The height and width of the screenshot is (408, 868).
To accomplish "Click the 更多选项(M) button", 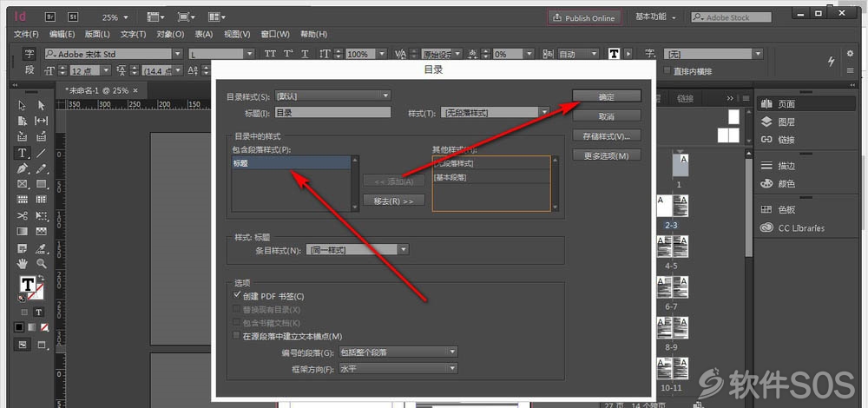I will pyautogui.click(x=607, y=155).
